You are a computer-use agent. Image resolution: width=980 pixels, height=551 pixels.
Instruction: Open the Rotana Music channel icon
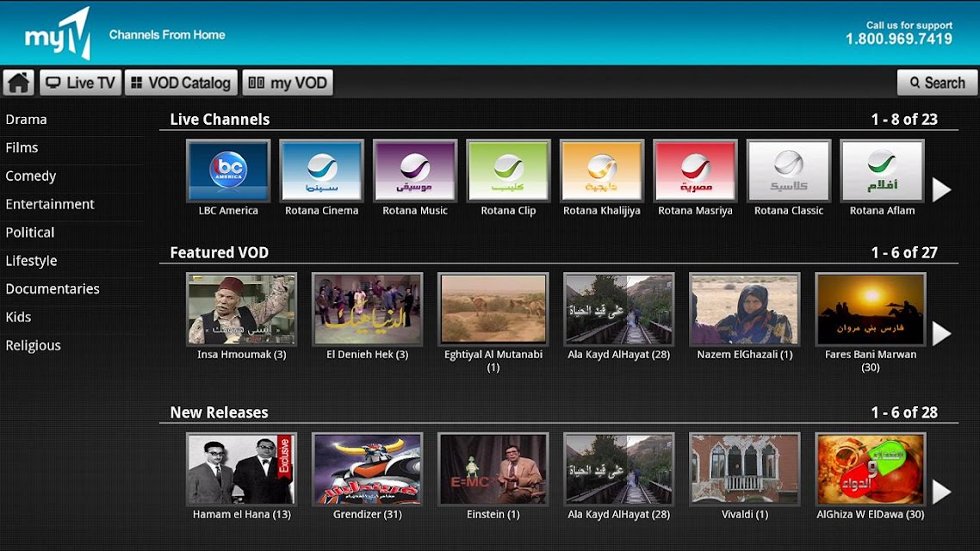(x=415, y=170)
